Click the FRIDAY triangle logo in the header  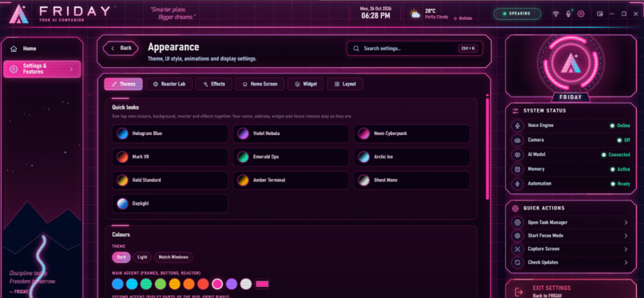point(19,14)
